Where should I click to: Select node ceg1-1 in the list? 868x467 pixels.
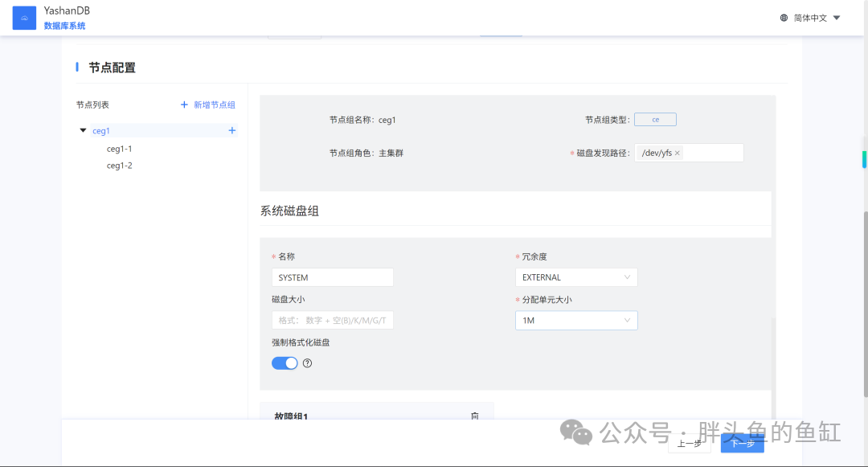tap(119, 149)
